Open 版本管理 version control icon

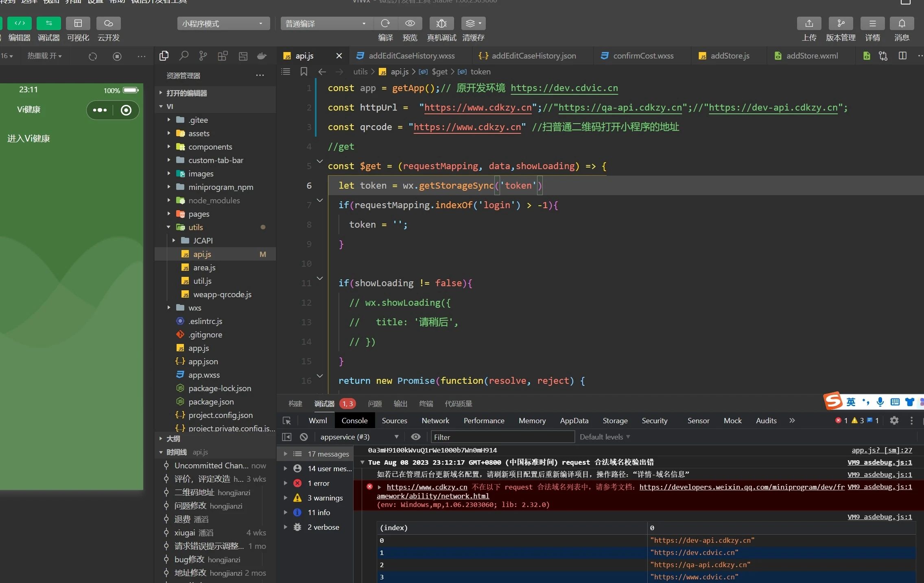841,24
